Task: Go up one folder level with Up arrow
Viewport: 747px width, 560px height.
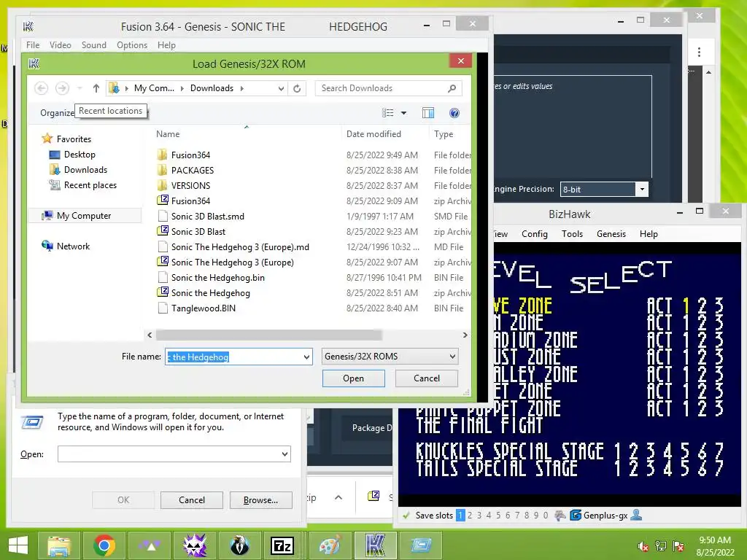Action: click(96, 88)
